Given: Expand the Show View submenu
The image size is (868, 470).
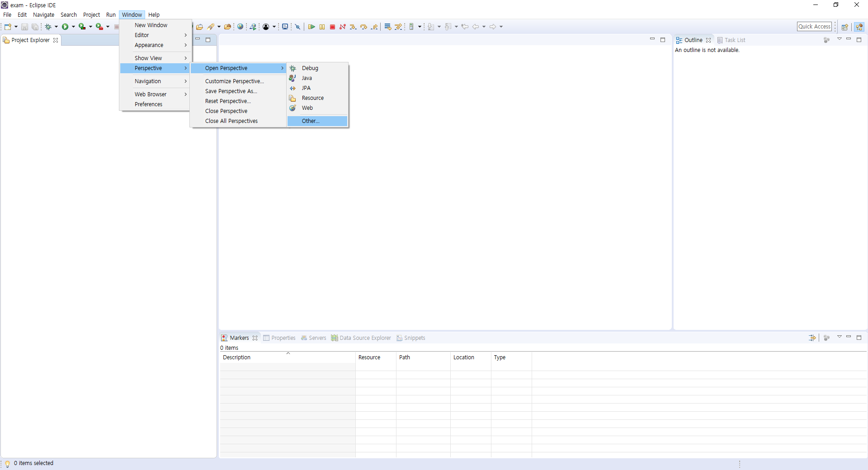Looking at the screenshot, I should pos(156,58).
